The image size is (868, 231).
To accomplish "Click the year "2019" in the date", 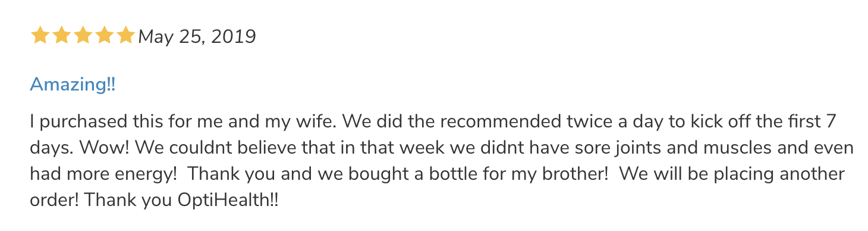I will point(233,37).
